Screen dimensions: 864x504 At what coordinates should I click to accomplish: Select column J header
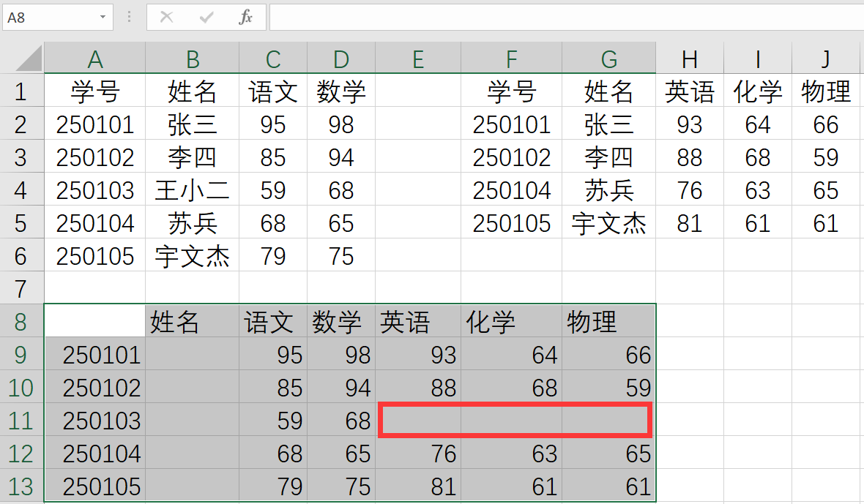[x=826, y=59]
